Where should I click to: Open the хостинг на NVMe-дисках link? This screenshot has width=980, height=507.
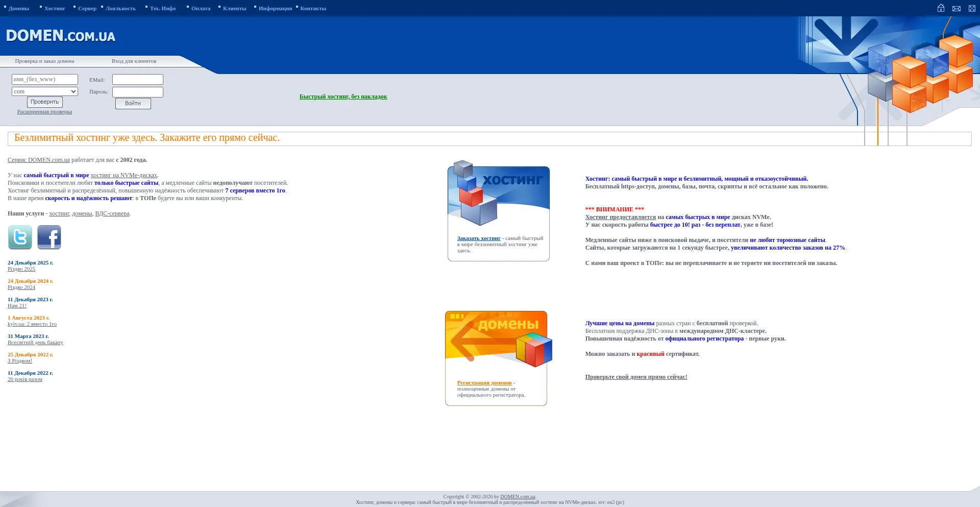click(x=124, y=175)
